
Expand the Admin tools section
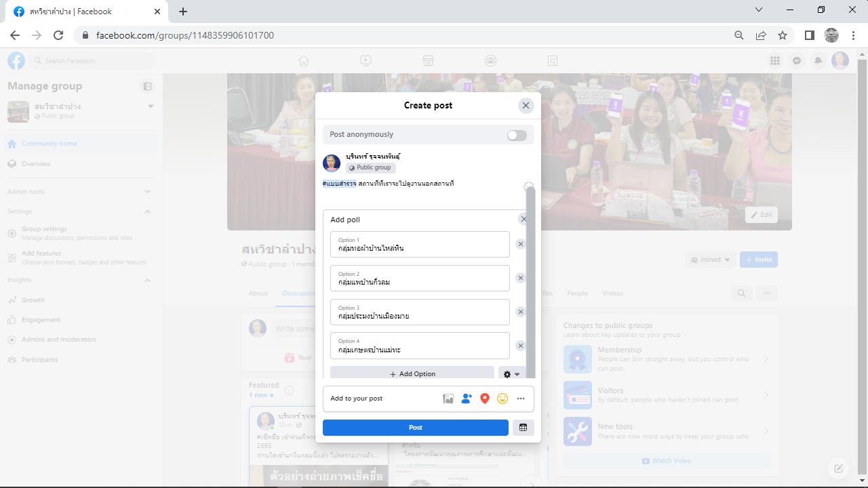[148, 192]
